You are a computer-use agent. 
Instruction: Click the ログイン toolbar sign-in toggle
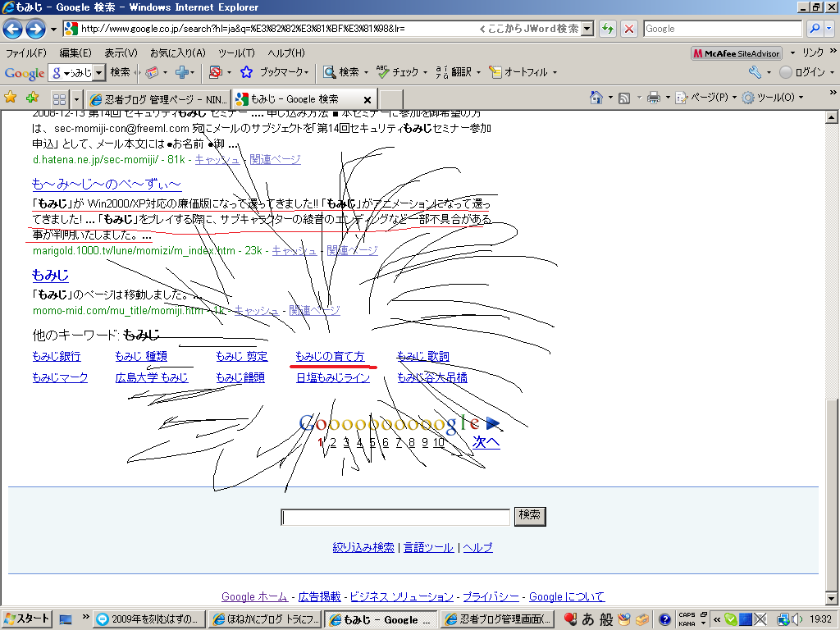coord(802,72)
